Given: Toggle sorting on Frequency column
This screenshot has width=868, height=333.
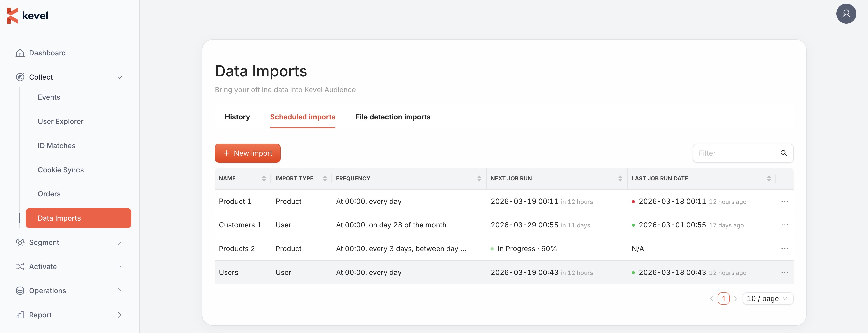Looking at the screenshot, I should [x=479, y=179].
